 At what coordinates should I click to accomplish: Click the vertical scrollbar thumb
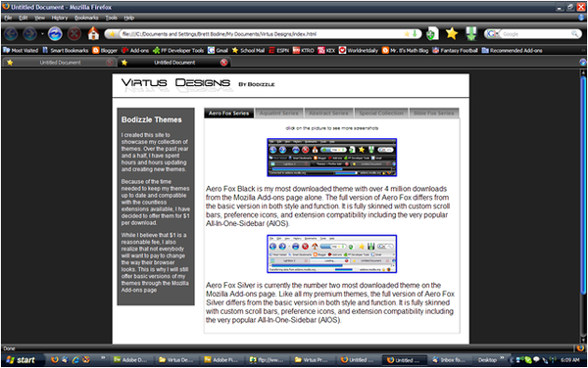583,185
